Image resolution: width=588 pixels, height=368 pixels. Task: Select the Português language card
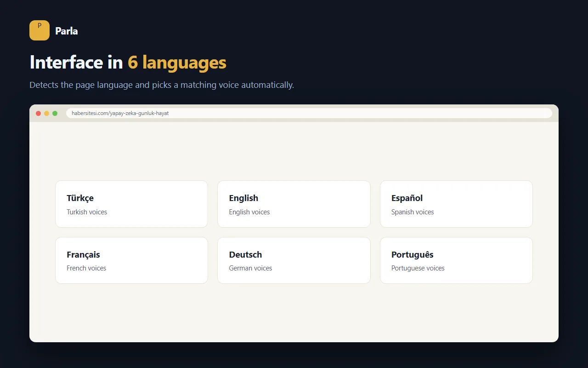pos(456,260)
